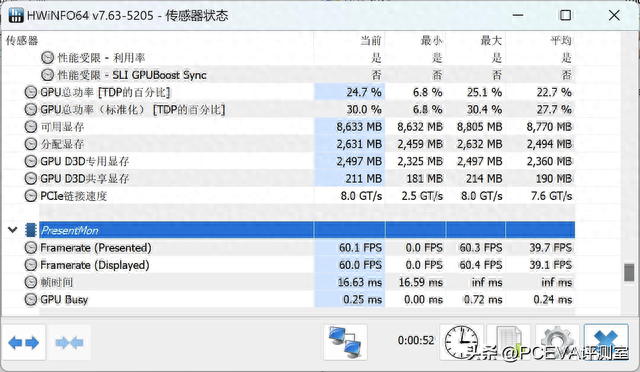The width and height of the screenshot is (640, 372).
Task: Select the GPU D3D专用显存 row label
Action: tap(84, 161)
